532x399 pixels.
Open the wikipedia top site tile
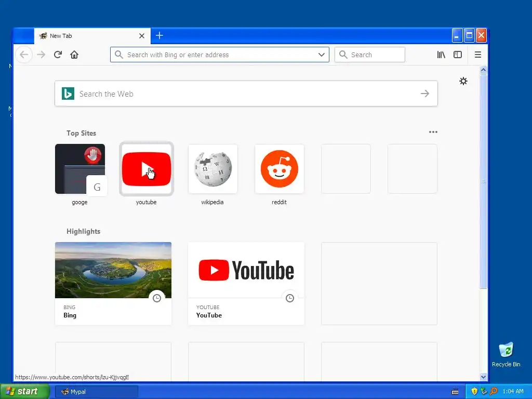(x=212, y=169)
